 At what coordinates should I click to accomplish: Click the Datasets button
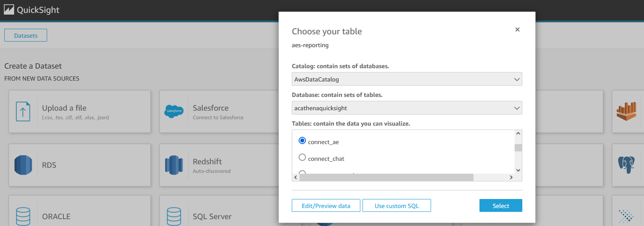click(26, 36)
